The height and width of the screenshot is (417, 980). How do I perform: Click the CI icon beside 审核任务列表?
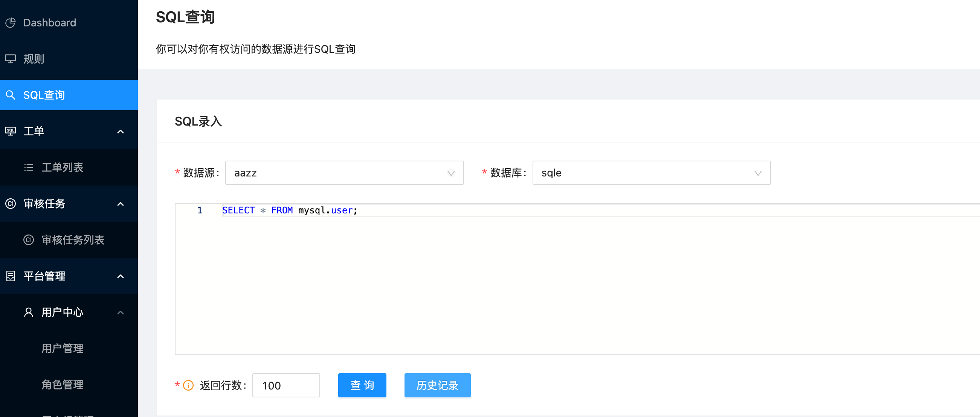(x=29, y=240)
